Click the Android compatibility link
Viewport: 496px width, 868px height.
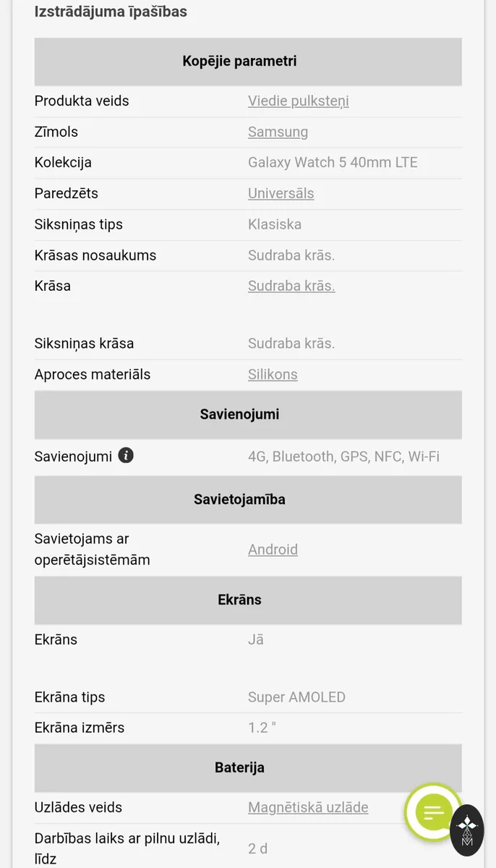tap(273, 549)
